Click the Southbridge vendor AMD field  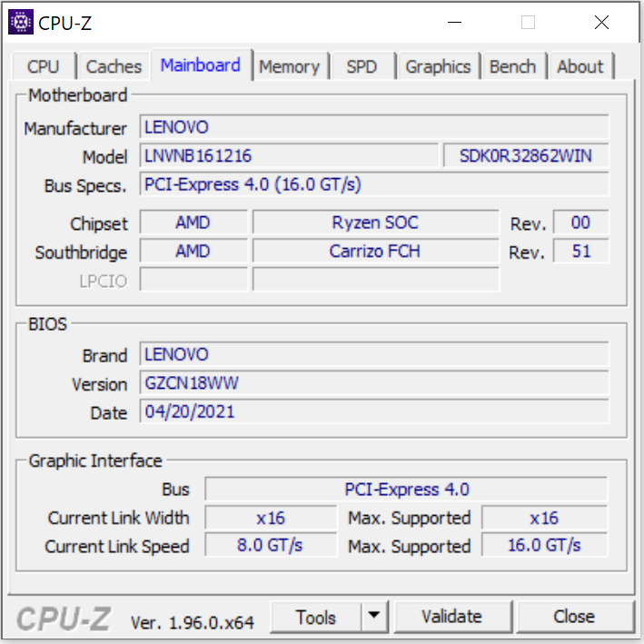(193, 251)
